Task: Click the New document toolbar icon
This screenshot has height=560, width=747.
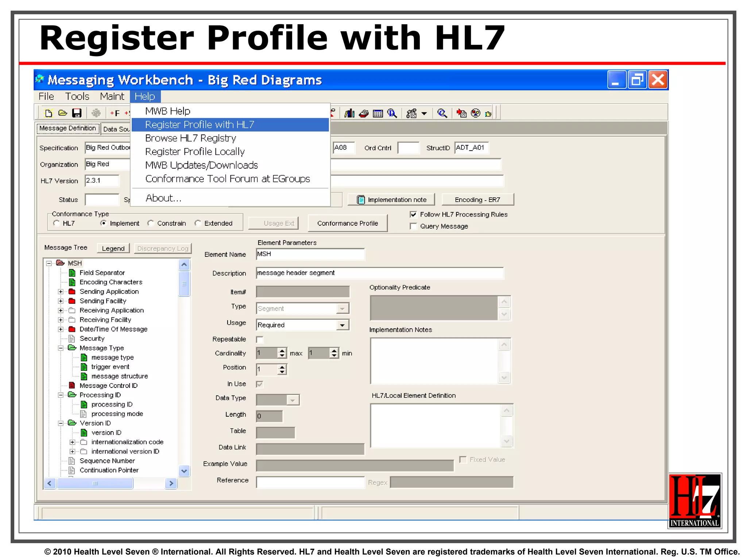Action: click(x=49, y=113)
